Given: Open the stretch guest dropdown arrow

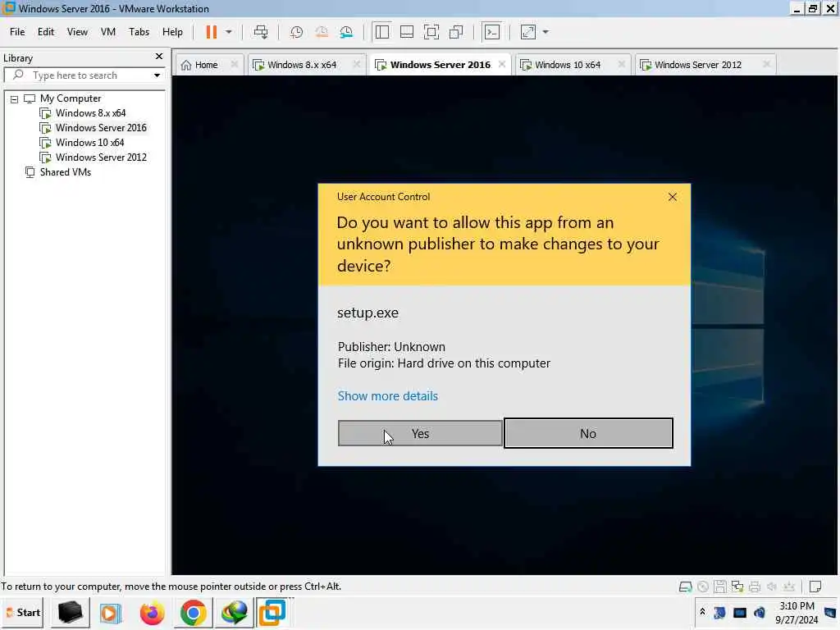Looking at the screenshot, I should pyautogui.click(x=546, y=32).
